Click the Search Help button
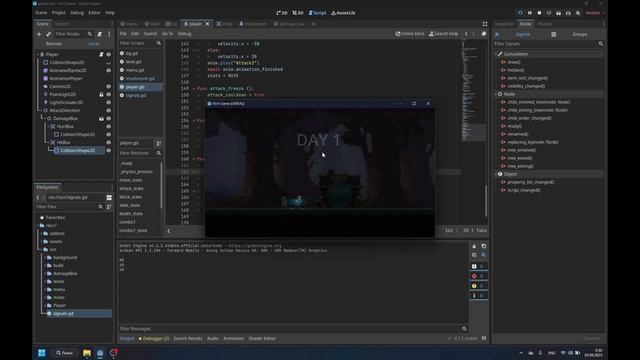 pyautogui.click(x=444, y=34)
